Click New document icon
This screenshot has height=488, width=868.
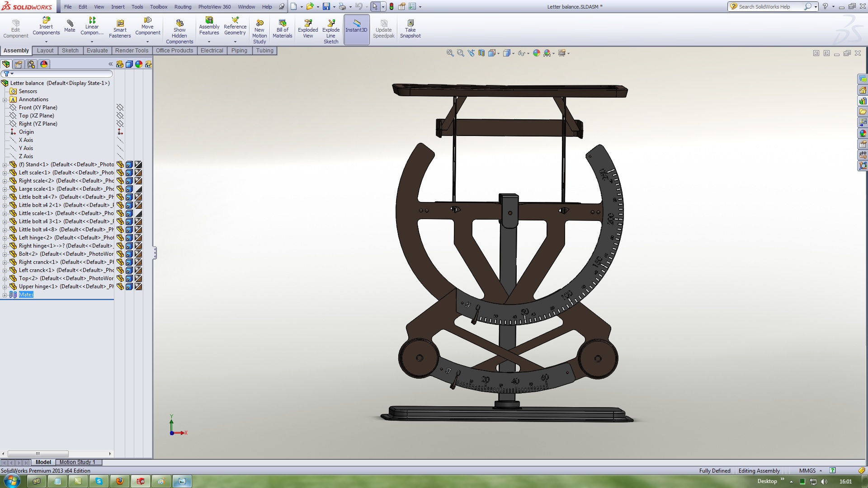click(x=293, y=6)
